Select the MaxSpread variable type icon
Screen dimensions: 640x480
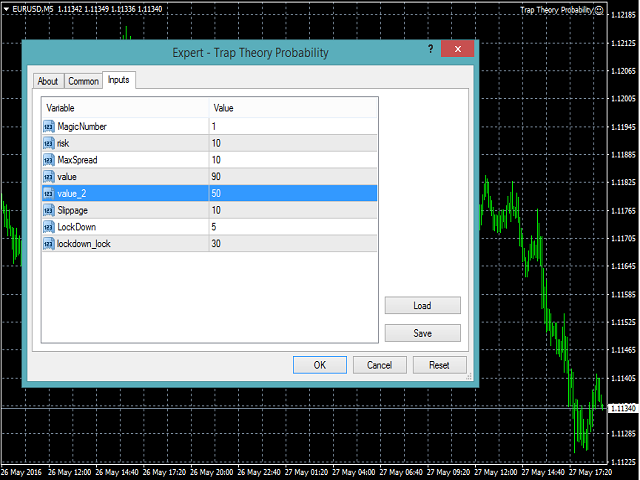pyautogui.click(x=49, y=160)
